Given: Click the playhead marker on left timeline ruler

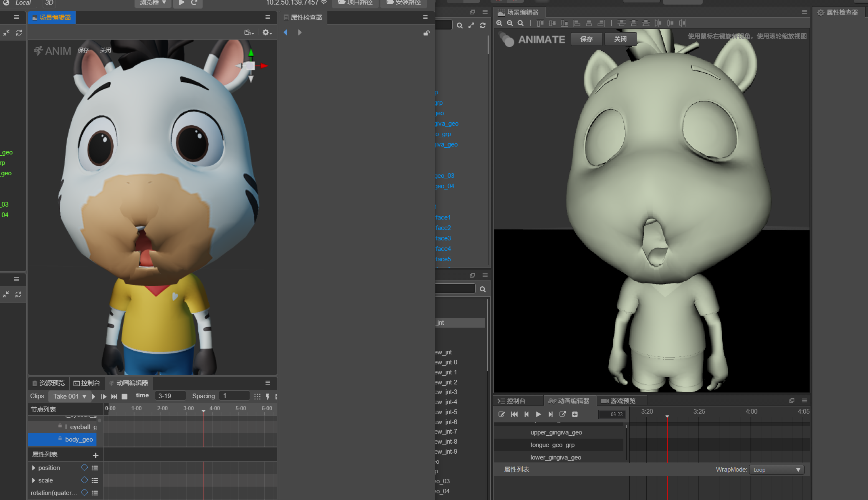Looking at the screenshot, I should (203, 411).
